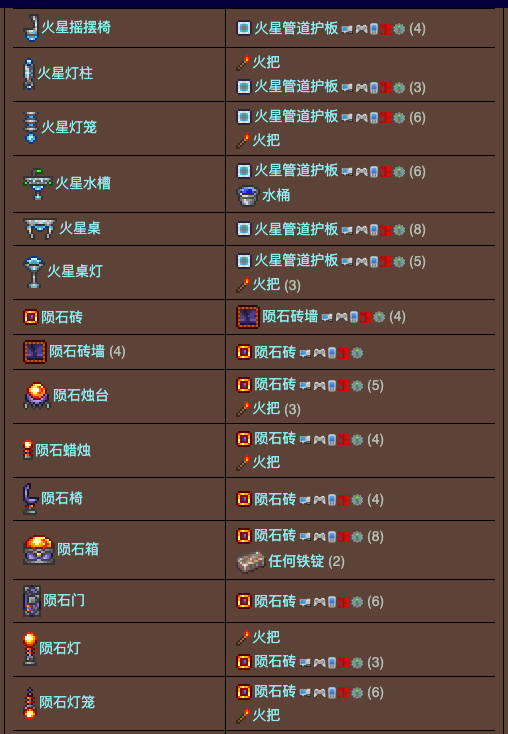Click the 火星水槽 sink icon

(38, 184)
